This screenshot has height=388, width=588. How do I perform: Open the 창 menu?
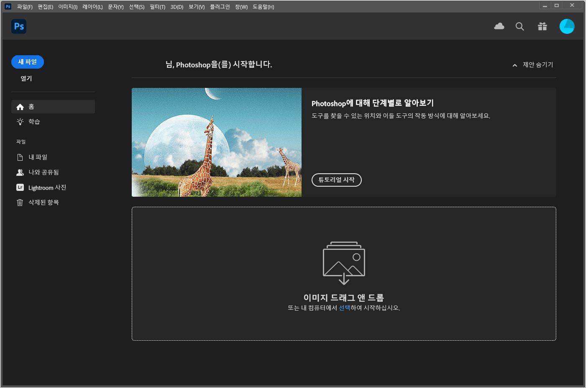click(x=241, y=7)
